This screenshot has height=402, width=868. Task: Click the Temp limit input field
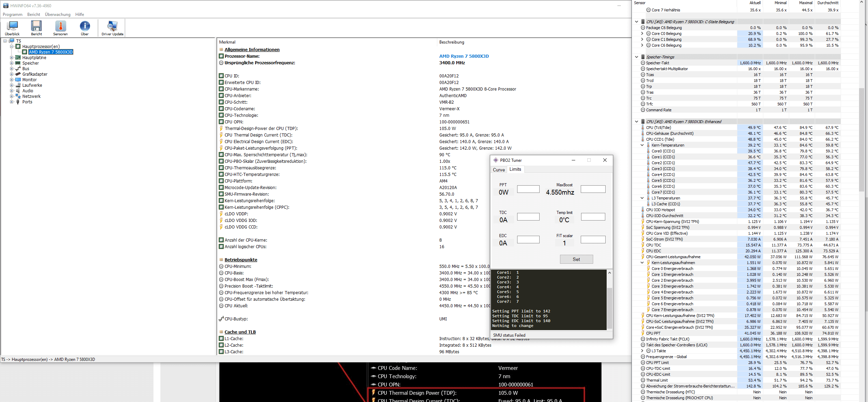pos(593,217)
